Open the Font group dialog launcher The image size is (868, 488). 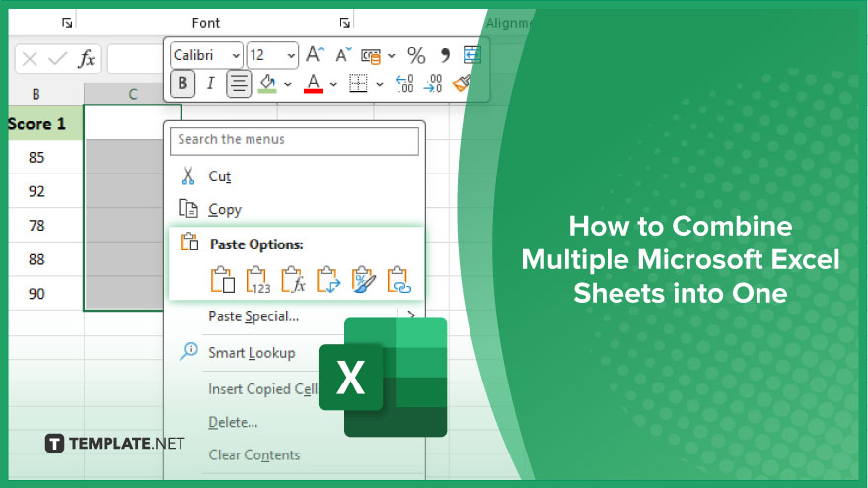point(345,23)
